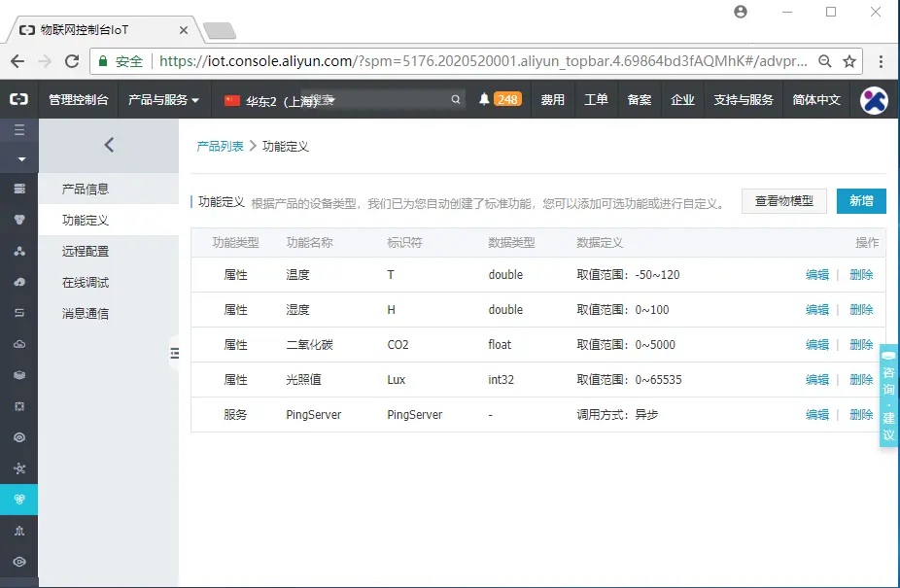
Task: Click the 查看物模型 button
Action: 784,201
